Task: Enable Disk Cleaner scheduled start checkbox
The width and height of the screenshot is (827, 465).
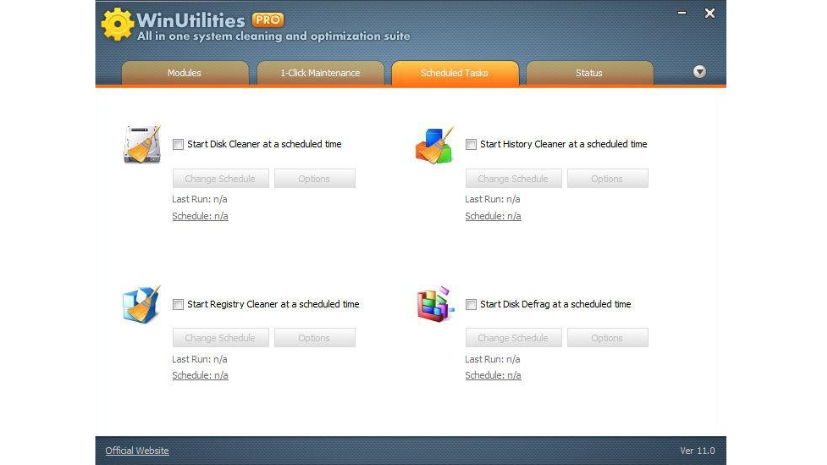Action: tap(178, 144)
